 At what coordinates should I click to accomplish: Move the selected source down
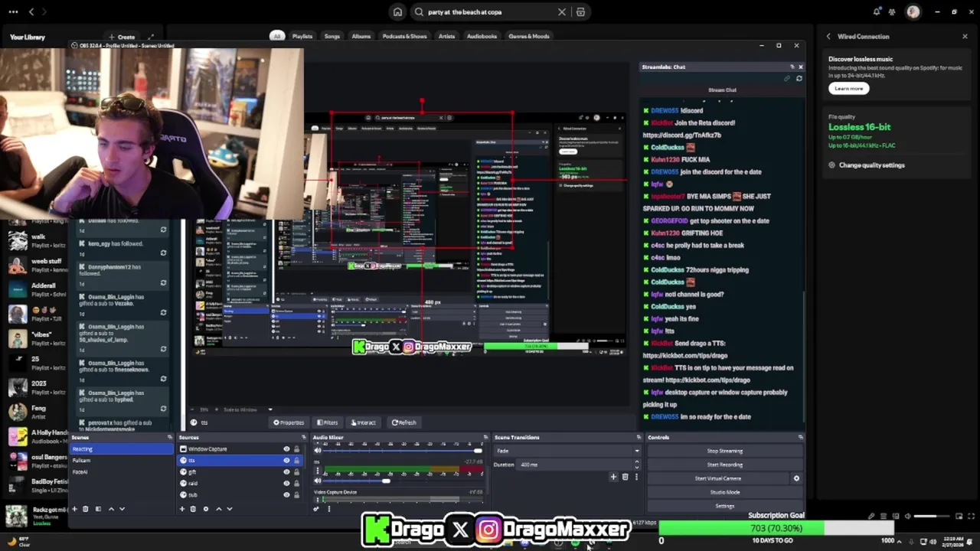pos(229,509)
